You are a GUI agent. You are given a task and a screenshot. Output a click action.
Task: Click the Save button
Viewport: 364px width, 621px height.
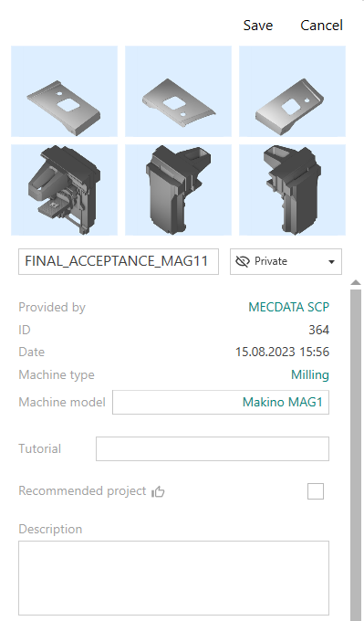(257, 26)
